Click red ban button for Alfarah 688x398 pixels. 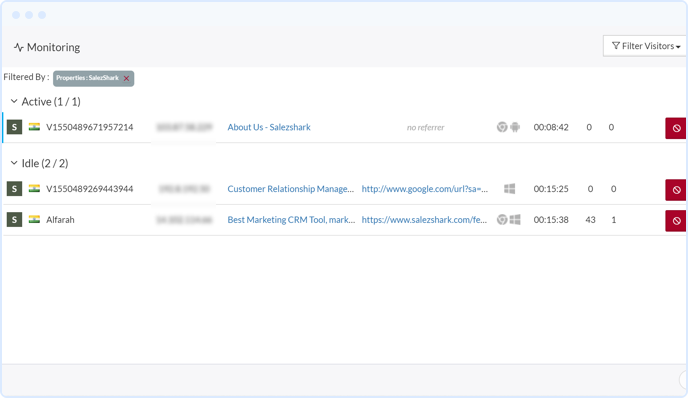[676, 221]
